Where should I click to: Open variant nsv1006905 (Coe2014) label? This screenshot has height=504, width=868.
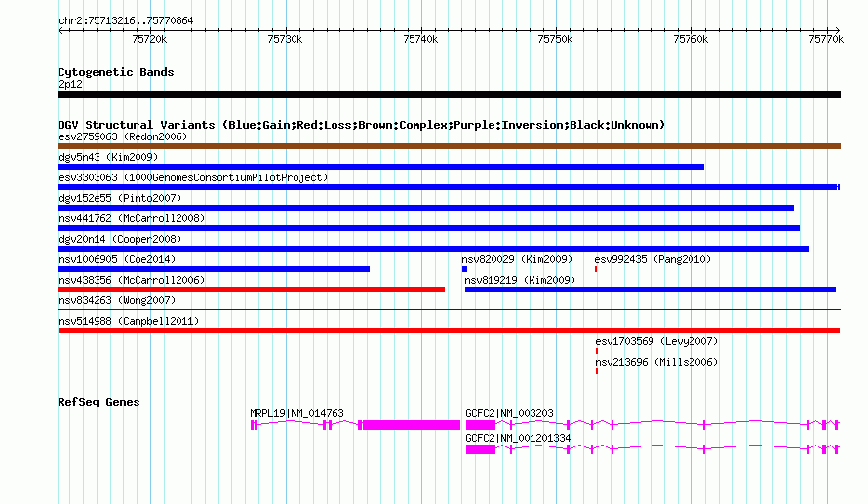click(x=117, y=259)
